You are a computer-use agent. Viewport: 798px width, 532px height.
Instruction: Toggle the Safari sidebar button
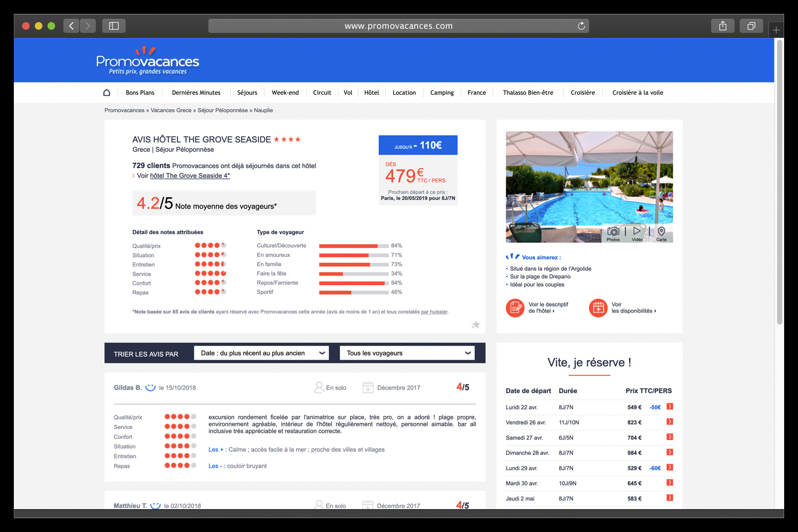(x=114, y=26)
